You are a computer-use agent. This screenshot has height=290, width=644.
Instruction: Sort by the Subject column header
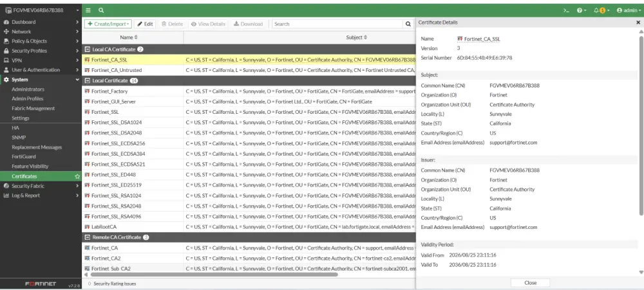pyautogui.click(x=357, y=37)
